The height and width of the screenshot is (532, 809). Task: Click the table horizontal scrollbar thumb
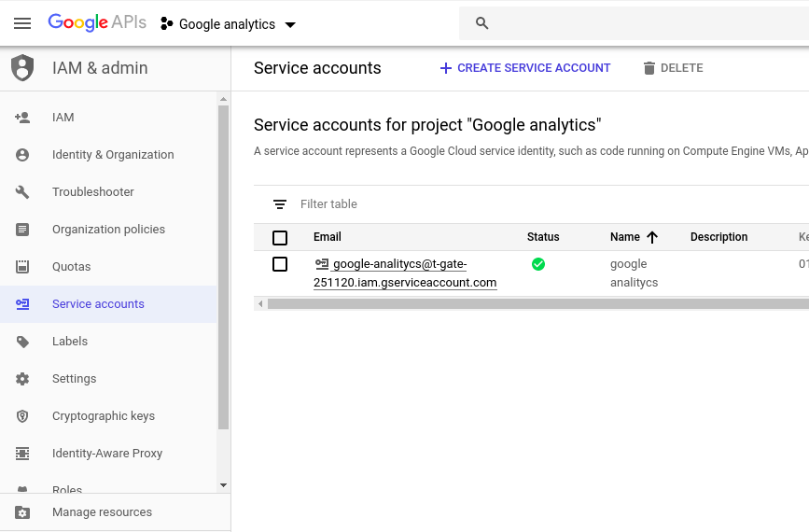[538, 304]
